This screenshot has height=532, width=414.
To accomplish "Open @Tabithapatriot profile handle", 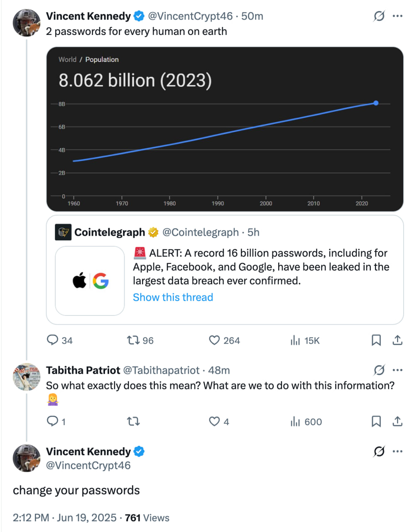I will [162, 370].
